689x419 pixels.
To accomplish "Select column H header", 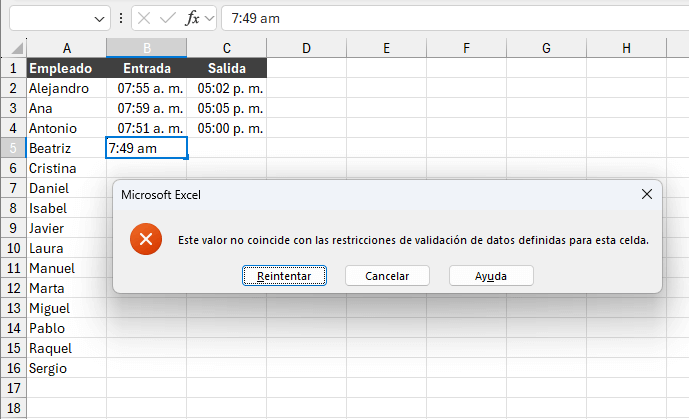I will click(626, 48).
